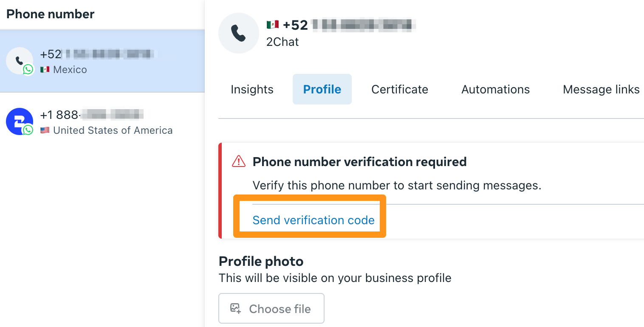Click the Mexico number's phone avatar icon
The width and height of the screenshot is (644, 327).
(20, 61)
